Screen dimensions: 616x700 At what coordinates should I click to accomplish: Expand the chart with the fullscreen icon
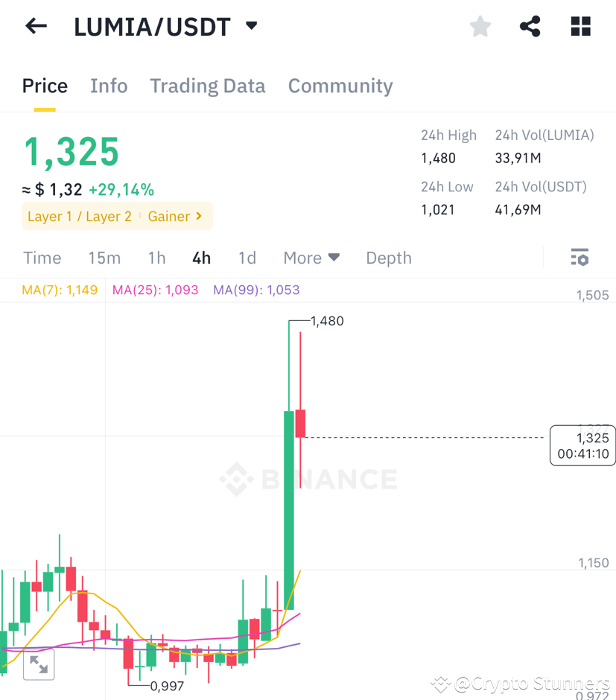(x=38, y=665)
